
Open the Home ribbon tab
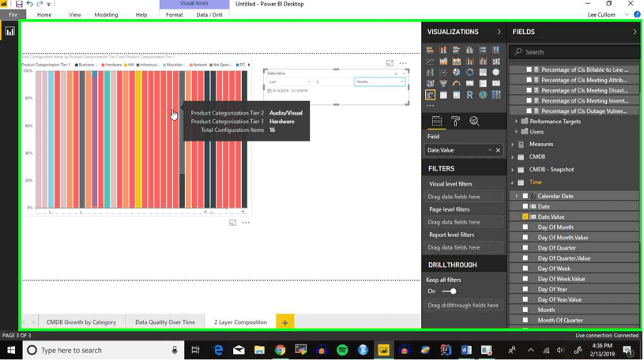(x=44, y=15)
